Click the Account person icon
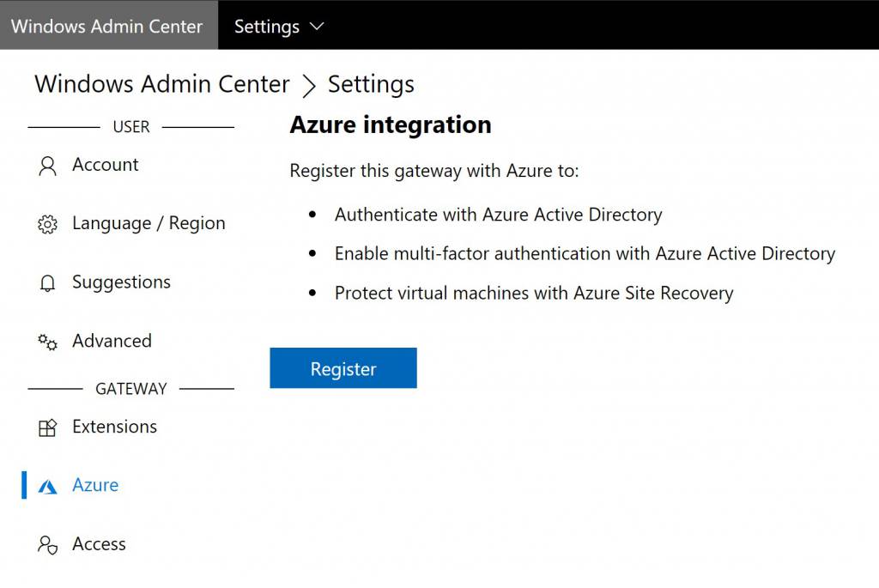This screenshot has height=588, width=879. 48,166
